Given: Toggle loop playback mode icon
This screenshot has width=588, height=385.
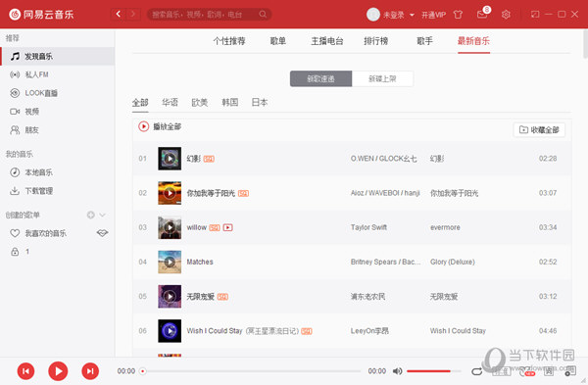Looking at the screenshot, I should pos(476,371).
